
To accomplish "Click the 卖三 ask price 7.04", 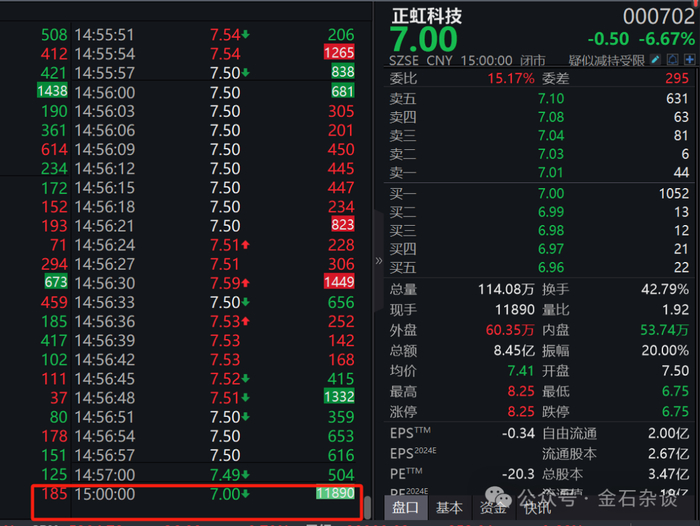I will click(x=551, y=135).
